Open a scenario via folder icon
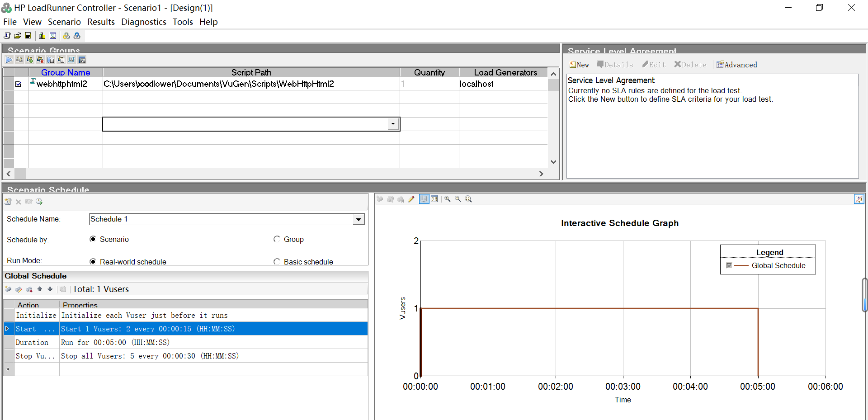 pyautogui.click(x=18, y=36)
